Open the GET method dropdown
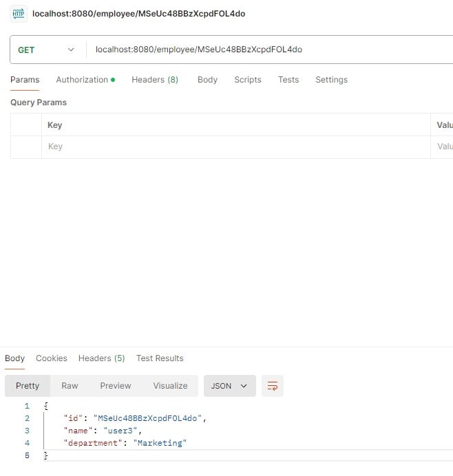The height and width of the screenshot is (476, 453). (x=47, y=50)
